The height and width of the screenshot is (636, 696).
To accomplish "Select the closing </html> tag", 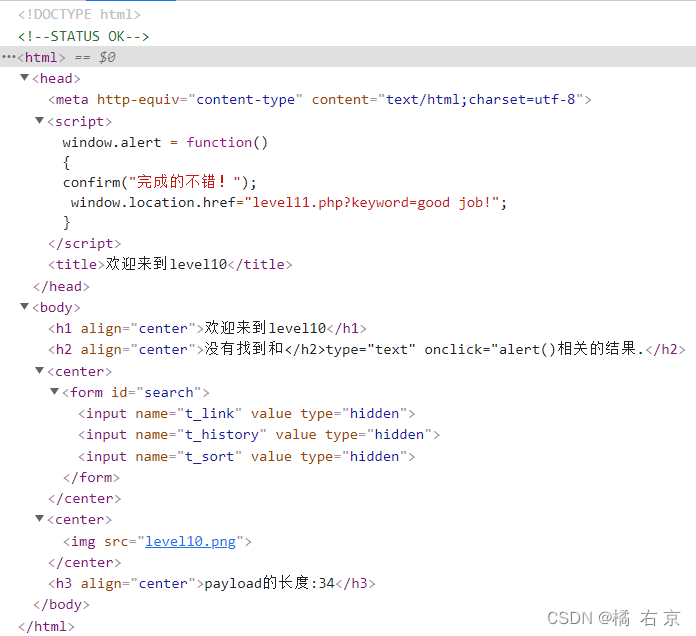I will tap(46, 626).
